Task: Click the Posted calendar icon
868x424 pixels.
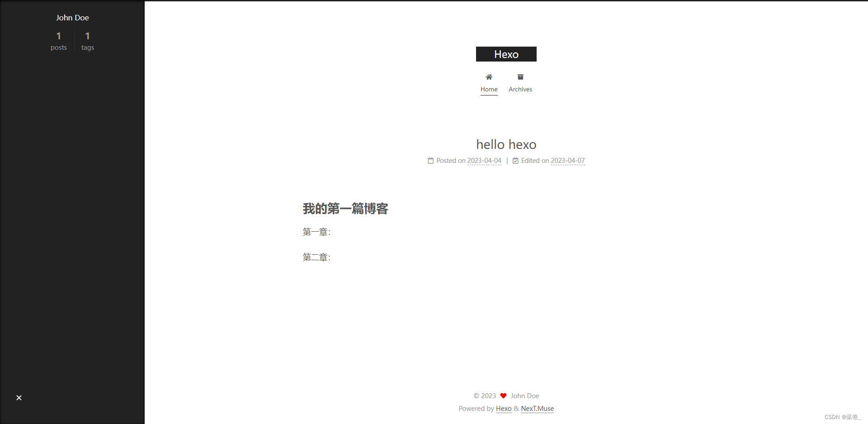Action: click(x=430, y=161)
